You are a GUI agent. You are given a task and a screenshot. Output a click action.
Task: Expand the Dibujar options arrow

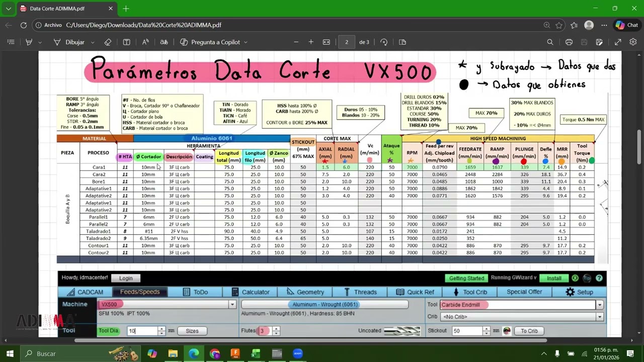pos(93,42)
